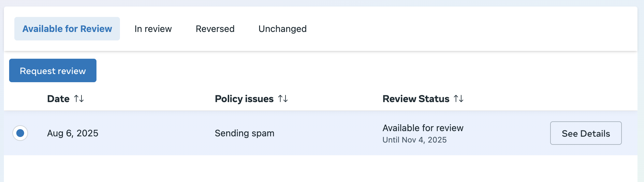Click the Review Status column header
The image size is (644, 182).
(x=416, y=99)
